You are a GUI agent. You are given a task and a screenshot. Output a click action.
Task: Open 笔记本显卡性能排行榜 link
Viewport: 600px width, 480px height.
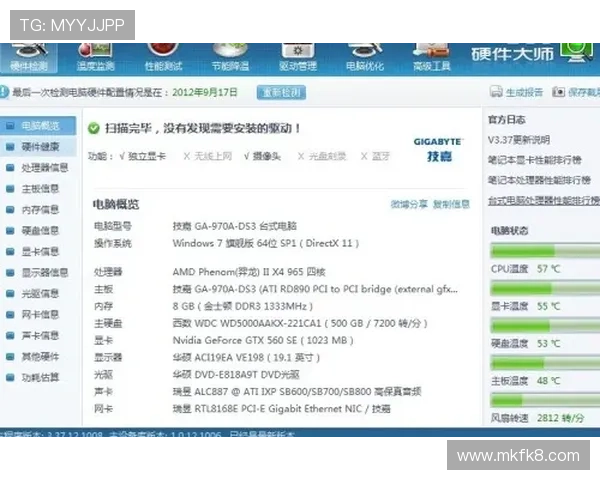coord(535,160)
